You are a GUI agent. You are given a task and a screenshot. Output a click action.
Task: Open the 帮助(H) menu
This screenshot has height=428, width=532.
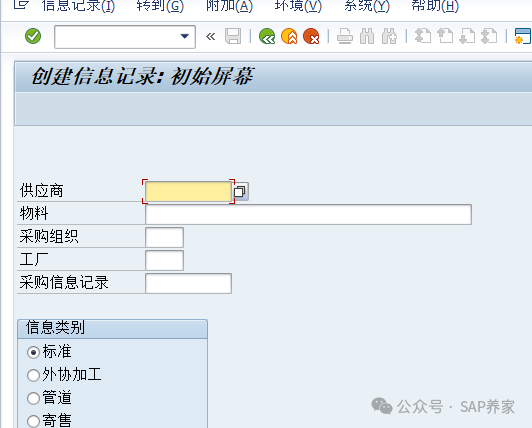(x=435, y=6)
